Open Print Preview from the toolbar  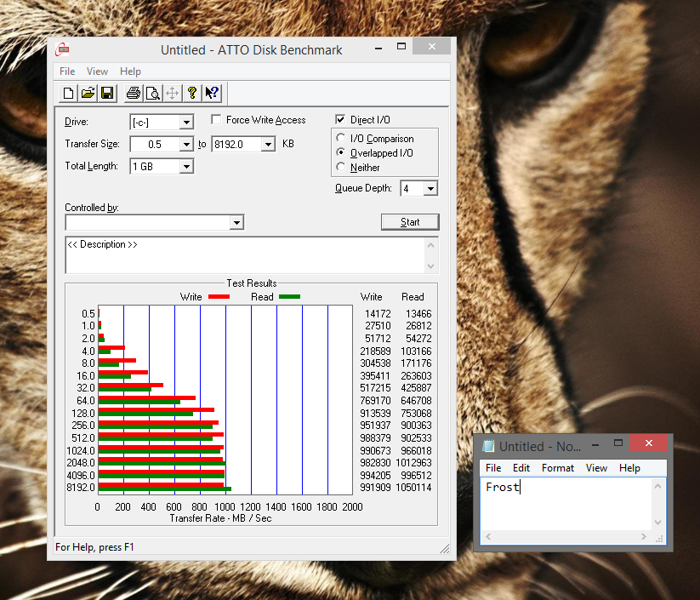(x=153, y=93)
